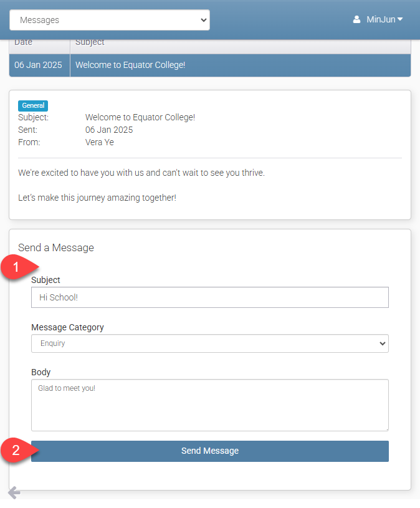Image resolution: width=420 pixels, height=508 pixels.
Task: Open the Messages navigation dropdown
Action: [x=110, y=20]
